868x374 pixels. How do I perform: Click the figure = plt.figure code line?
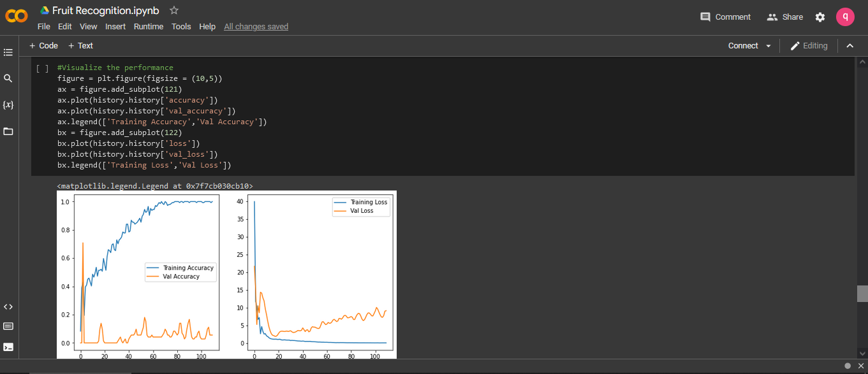click(140, 78)
